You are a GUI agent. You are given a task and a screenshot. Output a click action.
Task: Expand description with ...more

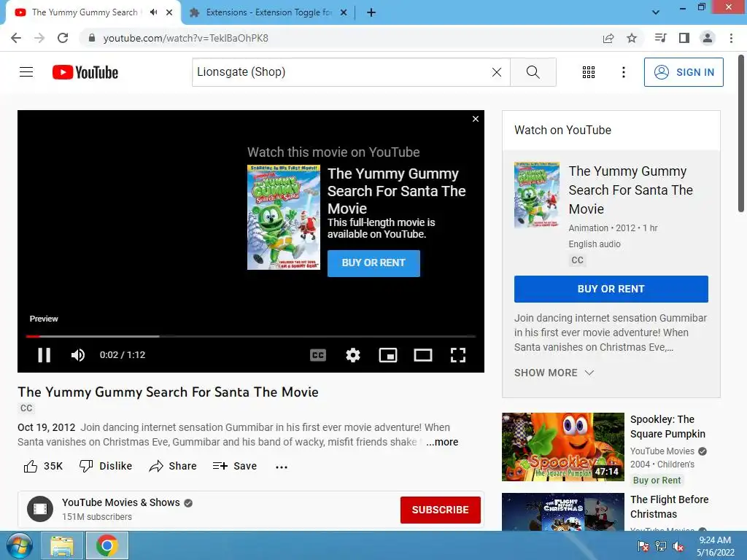pos(442,442)
